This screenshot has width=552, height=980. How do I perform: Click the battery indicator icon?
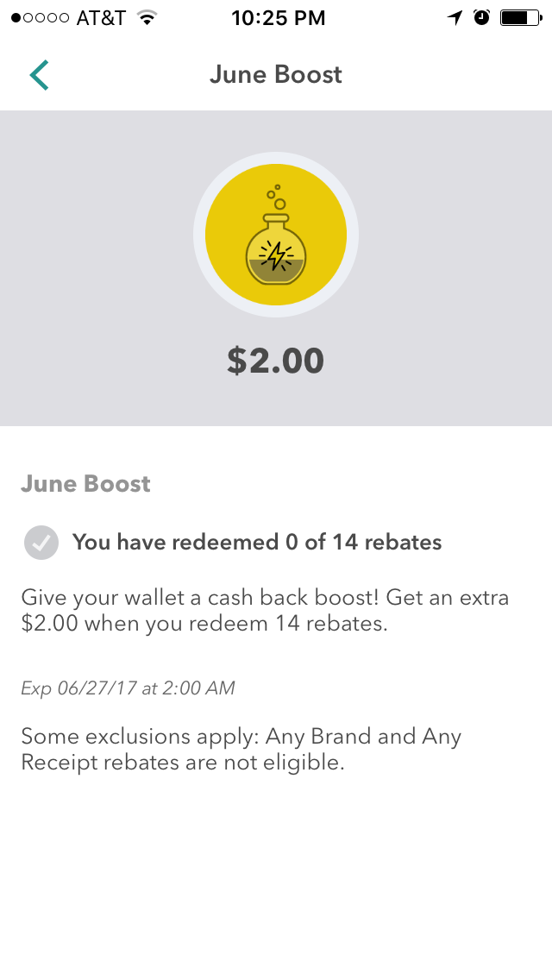click(x=519, y=18)
